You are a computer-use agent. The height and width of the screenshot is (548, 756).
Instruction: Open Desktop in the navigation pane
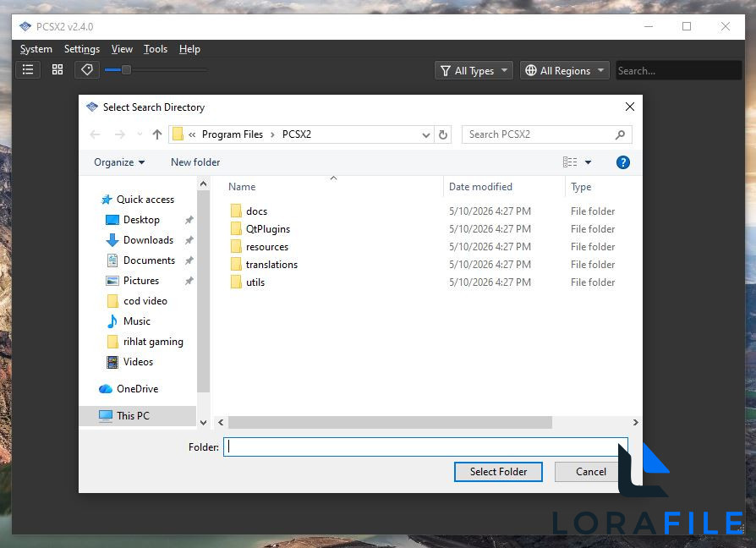click(x=141, y=220)
